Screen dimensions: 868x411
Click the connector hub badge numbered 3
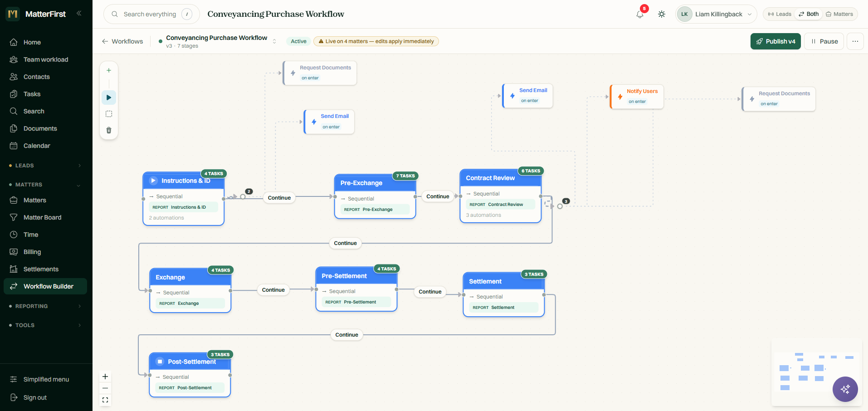tap(566, 201)
